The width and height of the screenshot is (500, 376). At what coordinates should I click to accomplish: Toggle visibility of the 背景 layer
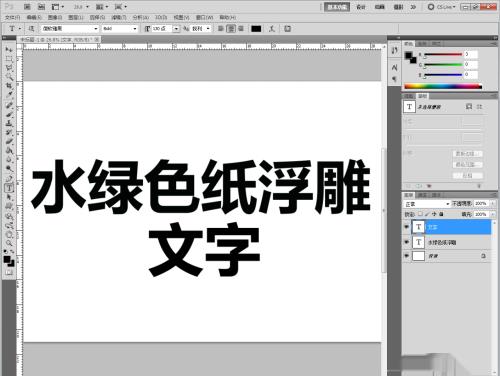coord(406,256)
